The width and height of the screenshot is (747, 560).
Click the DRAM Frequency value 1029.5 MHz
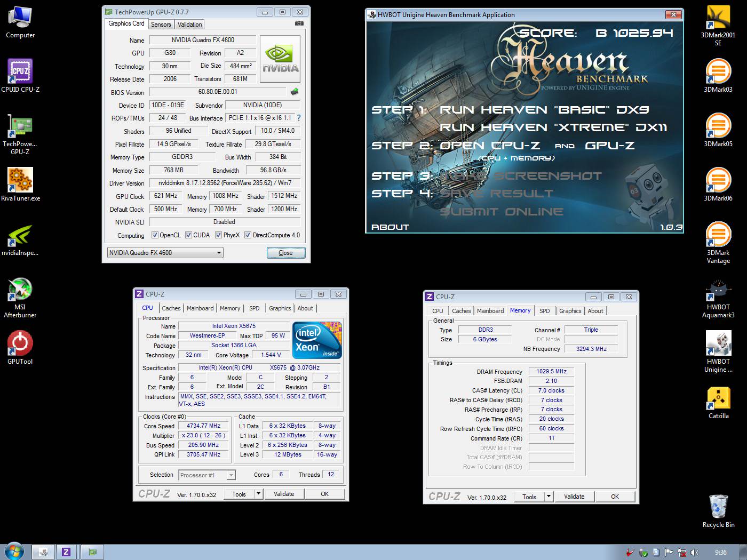click(551, 371)
